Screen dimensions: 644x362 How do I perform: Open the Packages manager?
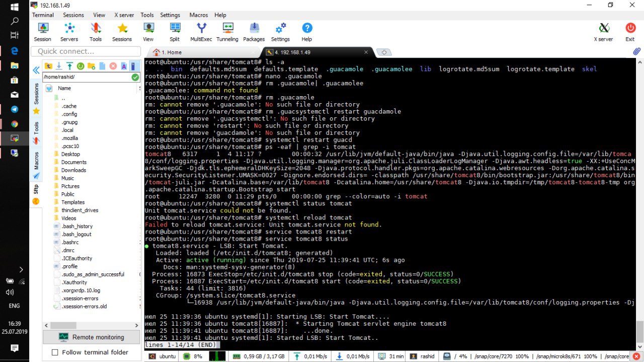[254, 32]
